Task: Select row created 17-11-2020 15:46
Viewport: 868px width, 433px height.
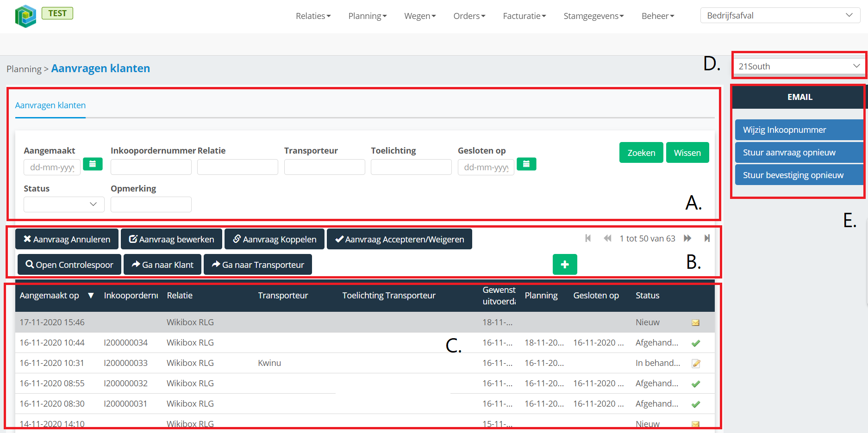Action: [x=365, y=322]
